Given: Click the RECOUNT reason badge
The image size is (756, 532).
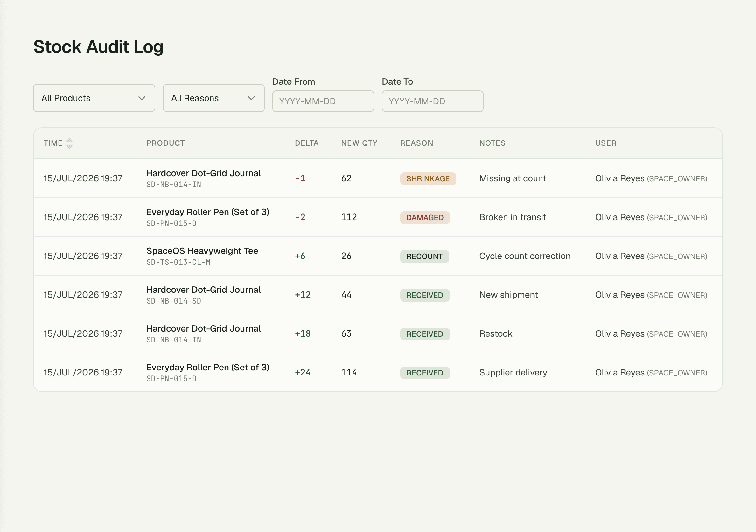Looking at the screenshot, I should point(424,256).
